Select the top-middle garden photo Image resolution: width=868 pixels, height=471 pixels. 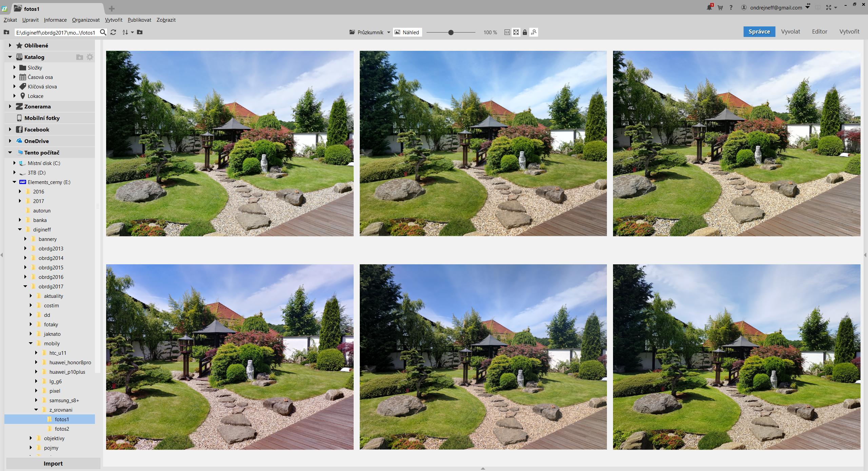(x=483, y=143)
